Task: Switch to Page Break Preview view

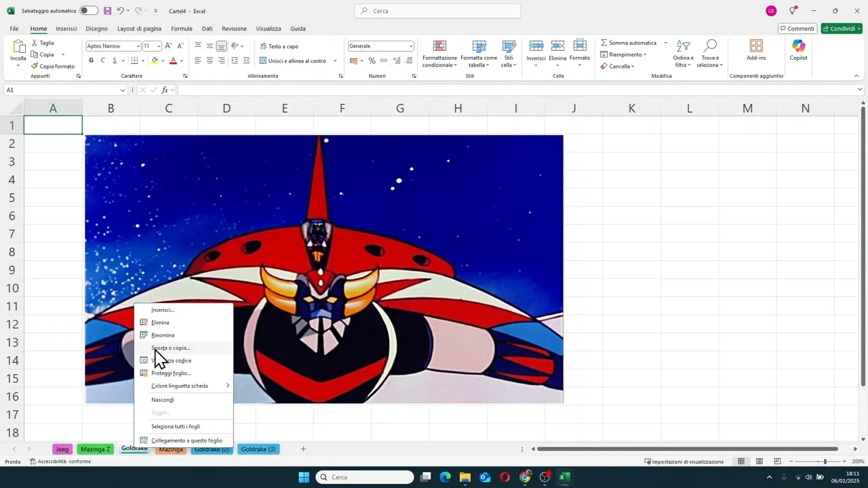Action: tap(777, 462)
